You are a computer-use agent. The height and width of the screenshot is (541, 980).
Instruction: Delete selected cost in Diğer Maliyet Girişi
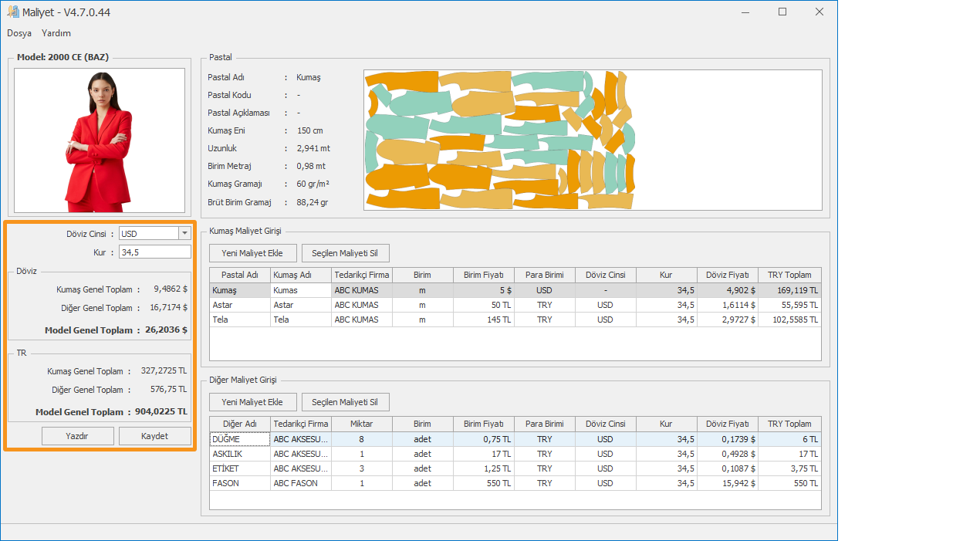[345, 402]
